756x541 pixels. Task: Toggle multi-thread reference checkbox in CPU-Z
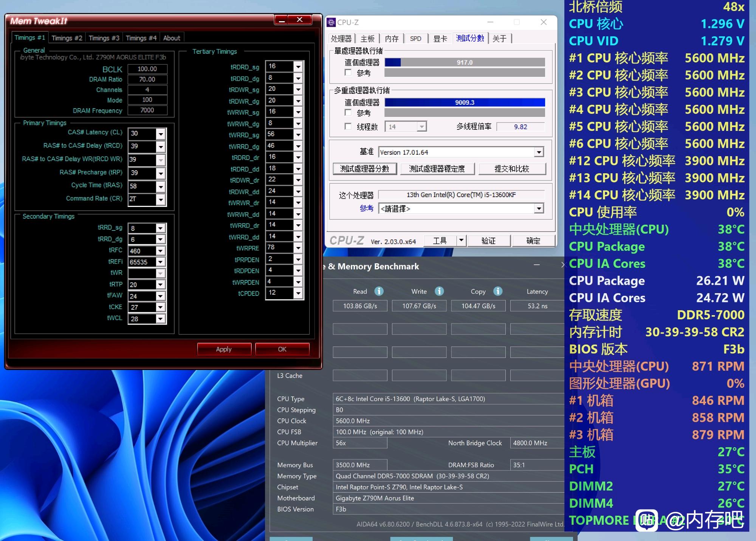click(x=348, y=112)
